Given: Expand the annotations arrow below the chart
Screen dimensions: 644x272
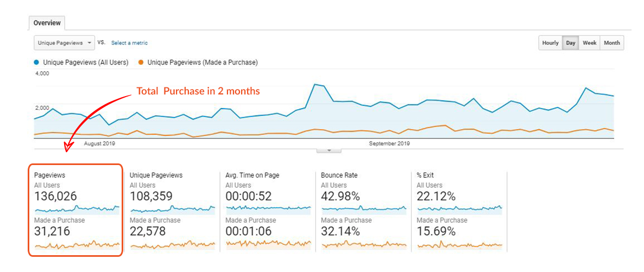Looking at the screenshot, I should point(329,150).
